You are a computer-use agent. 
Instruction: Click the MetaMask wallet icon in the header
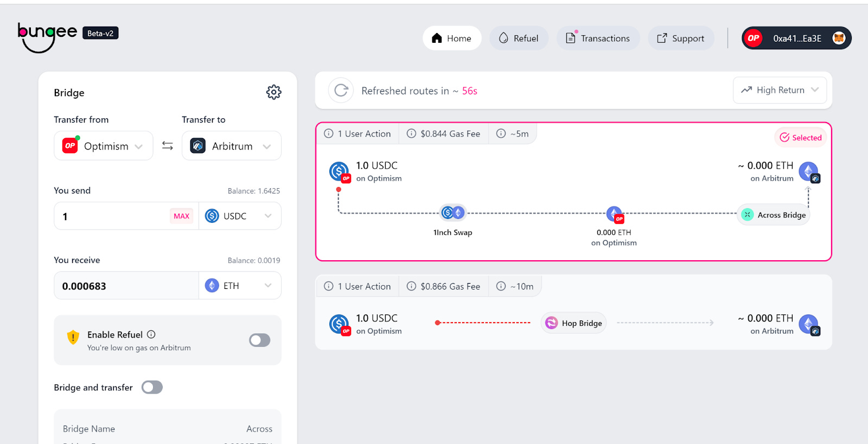coord(840,38)
